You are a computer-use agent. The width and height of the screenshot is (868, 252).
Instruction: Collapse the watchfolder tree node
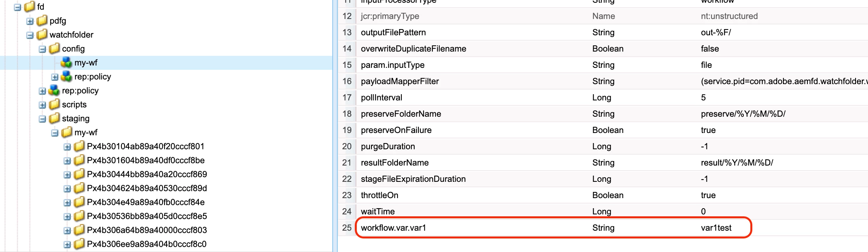click(x=30, y=35)
